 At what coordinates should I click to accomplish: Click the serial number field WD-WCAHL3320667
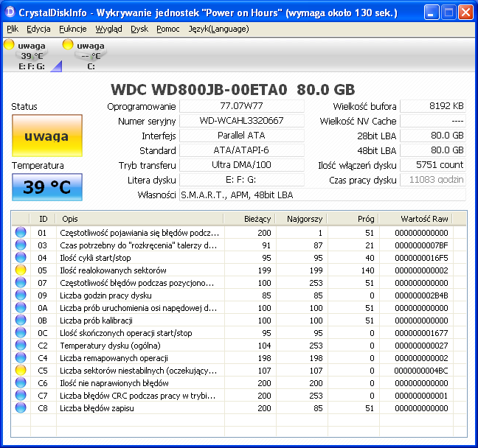pyautogui.click(x=241, y=121)
